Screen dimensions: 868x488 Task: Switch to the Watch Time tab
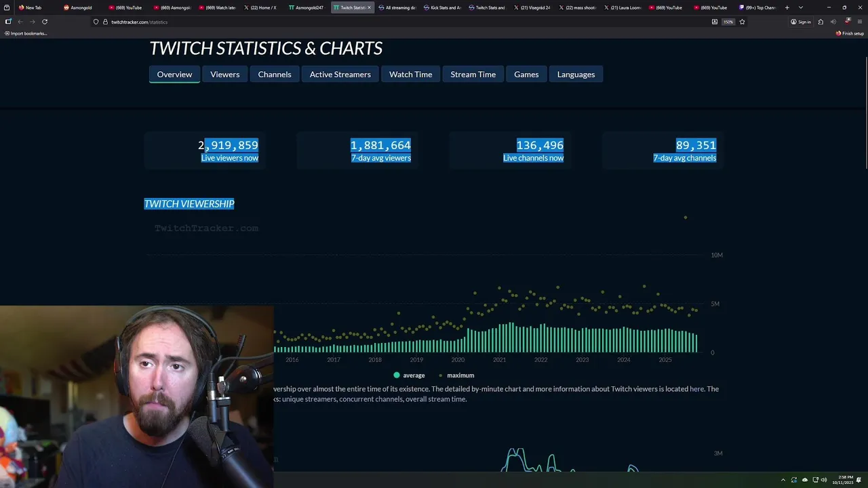click(411, 75)
